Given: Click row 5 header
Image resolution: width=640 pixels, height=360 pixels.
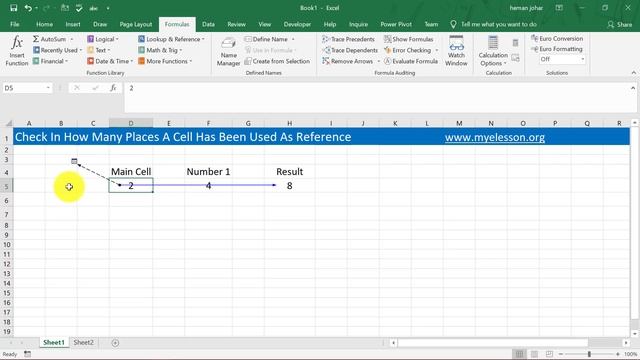Looking at the screenshot, I should click(7, 186).
